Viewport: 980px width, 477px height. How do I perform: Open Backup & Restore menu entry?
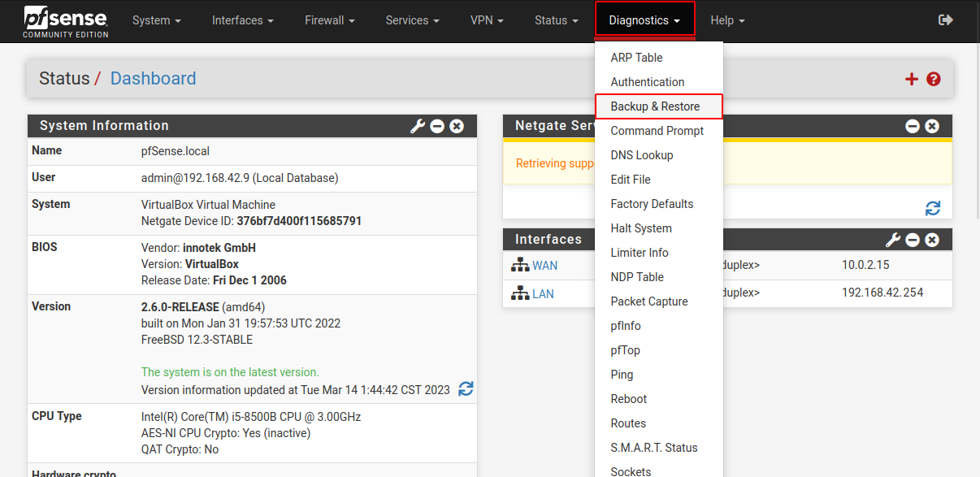click(659, 106)
